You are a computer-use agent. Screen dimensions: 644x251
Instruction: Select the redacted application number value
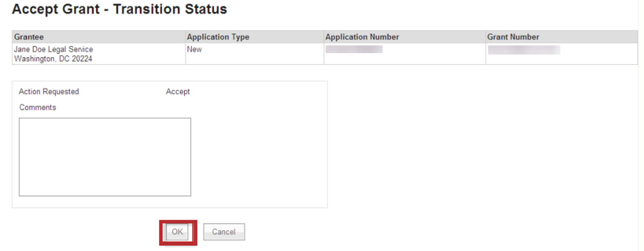[354, 50]
